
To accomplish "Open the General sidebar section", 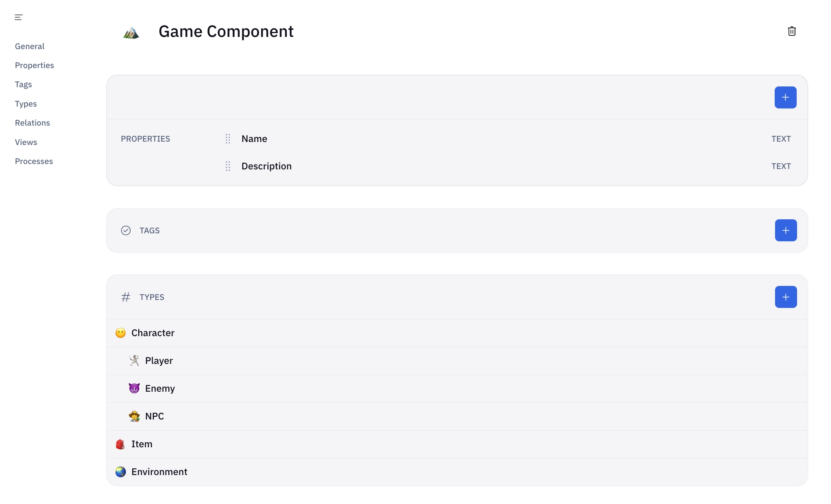I will 30,46.
